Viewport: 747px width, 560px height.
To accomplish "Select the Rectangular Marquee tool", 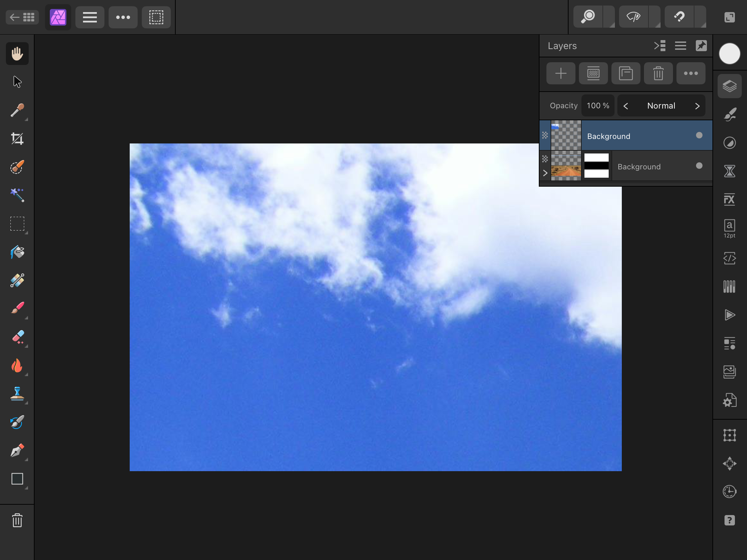I will click(17, 224).
